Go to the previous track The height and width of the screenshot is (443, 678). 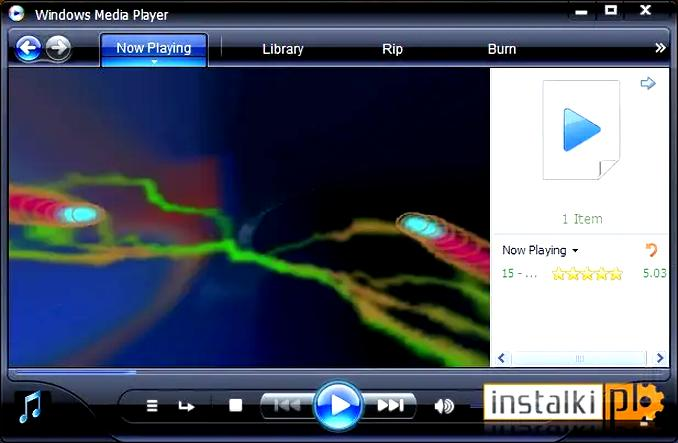point(287,405)
